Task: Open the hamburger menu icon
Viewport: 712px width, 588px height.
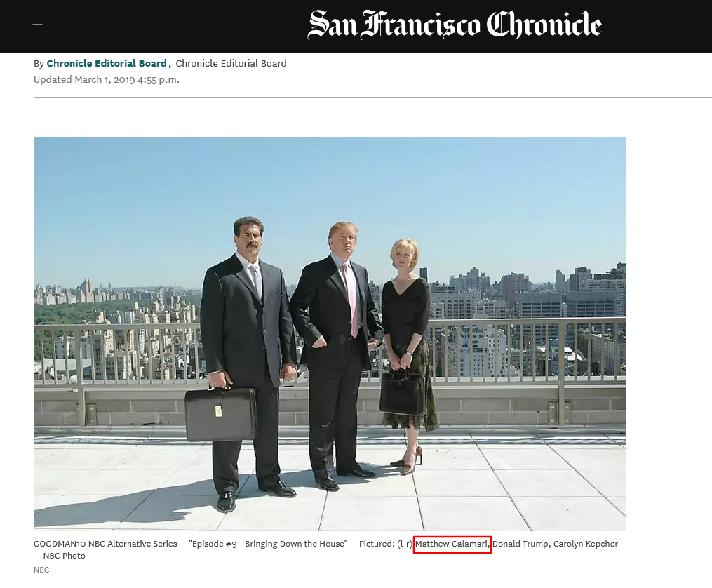Action: tap(38, 25)
